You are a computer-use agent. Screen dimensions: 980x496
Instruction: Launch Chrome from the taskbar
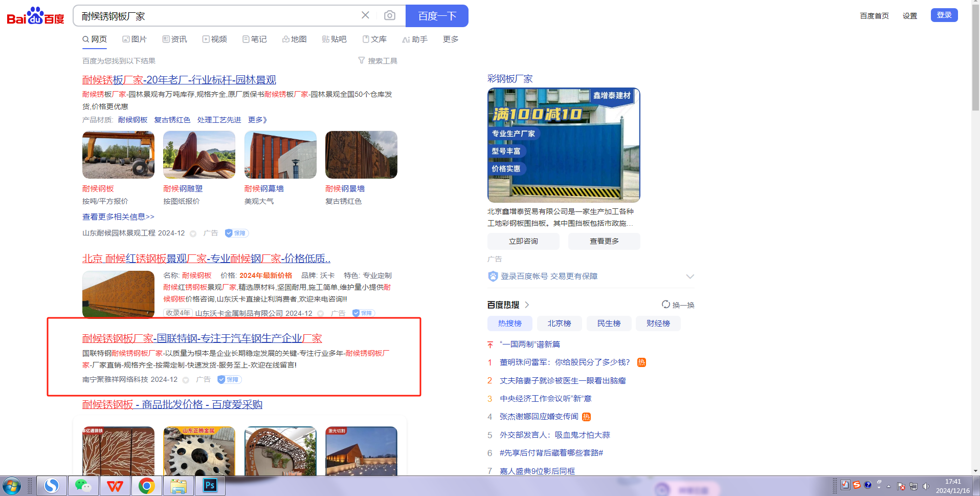point(147,485)
